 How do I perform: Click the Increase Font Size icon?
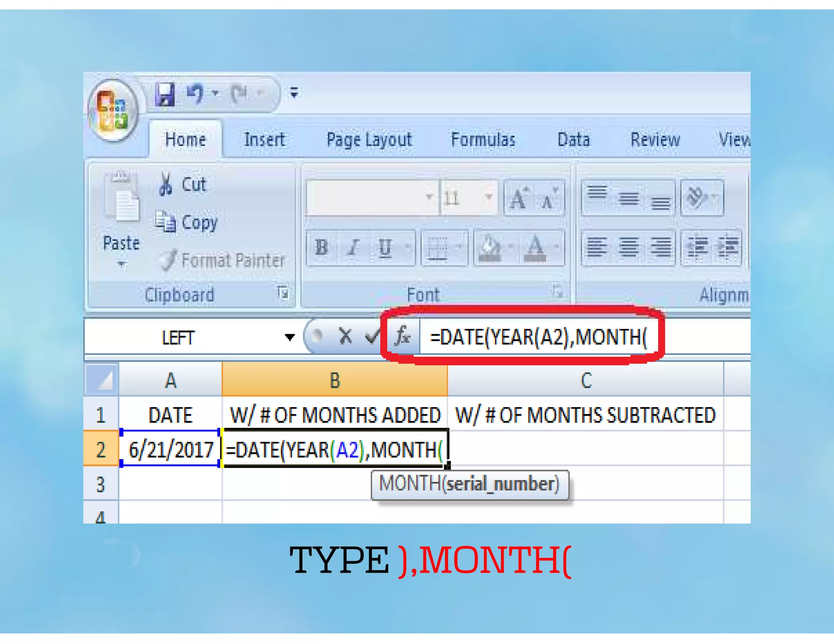coord(519,198)
